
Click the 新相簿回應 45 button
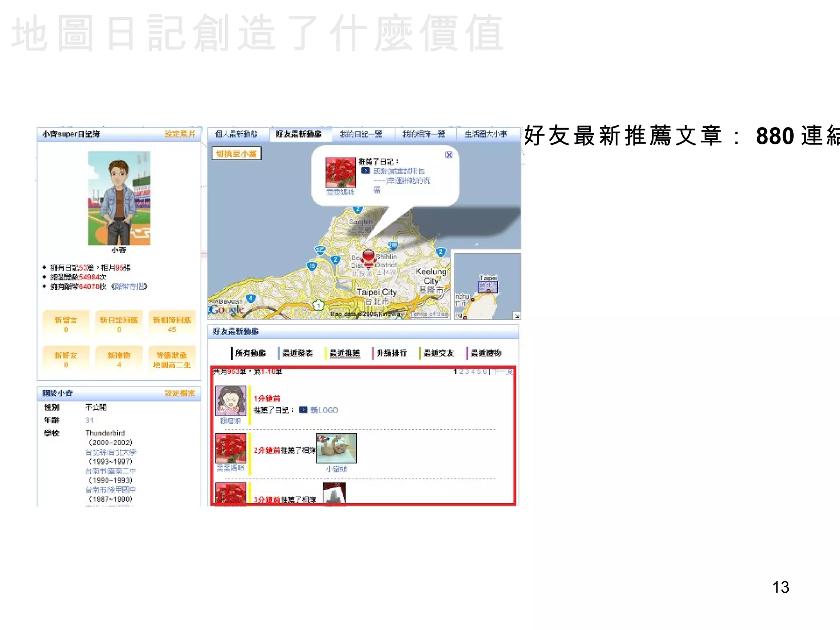[x=172, y=324]
